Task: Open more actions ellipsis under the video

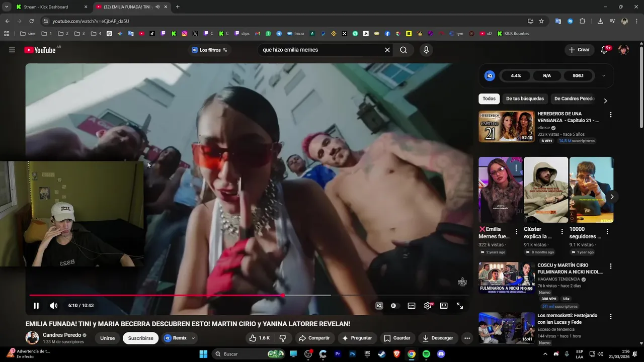Action: [467, 338]
